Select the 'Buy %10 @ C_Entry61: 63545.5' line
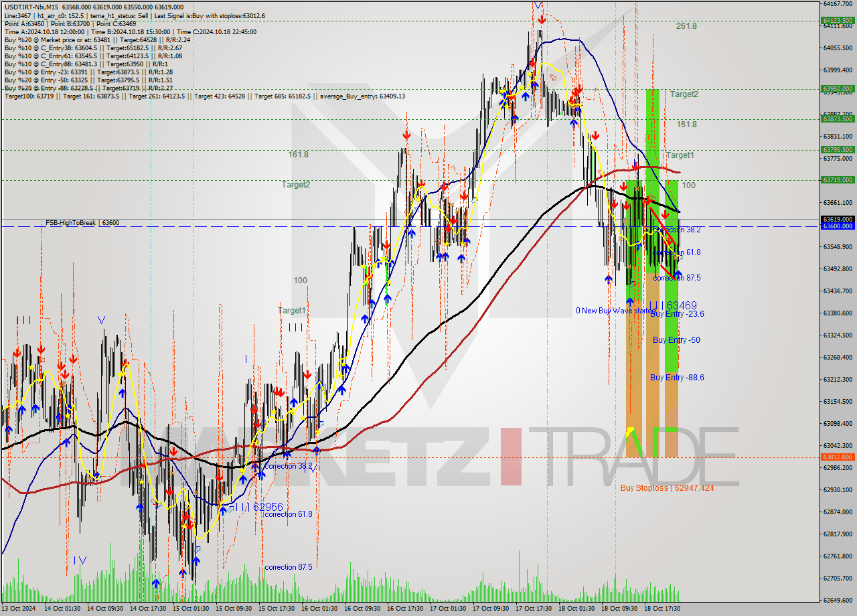 point(93,56)
